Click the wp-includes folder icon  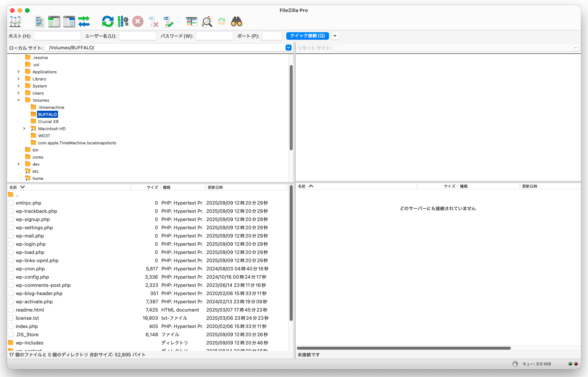[10, 343]
